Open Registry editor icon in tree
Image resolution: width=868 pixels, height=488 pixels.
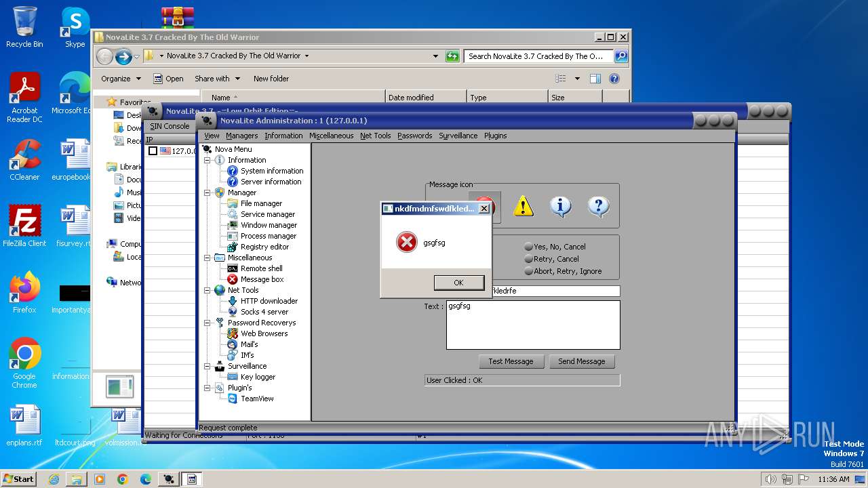[x=233, y=247]
